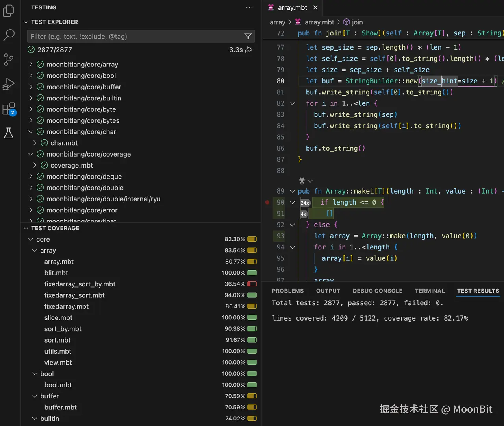This screenshot has width=504, height=426.
Task: Open dropdown chevron next to test run icon
Action: [310, 181]
